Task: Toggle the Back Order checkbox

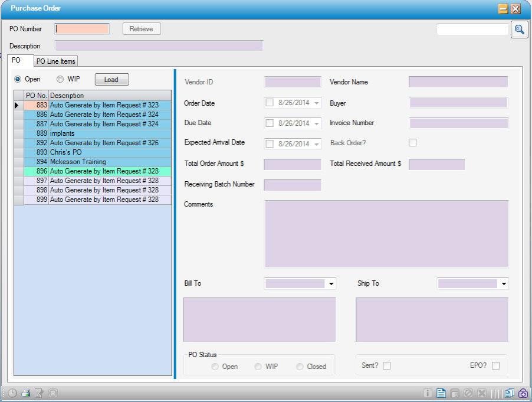Action: 412,142
